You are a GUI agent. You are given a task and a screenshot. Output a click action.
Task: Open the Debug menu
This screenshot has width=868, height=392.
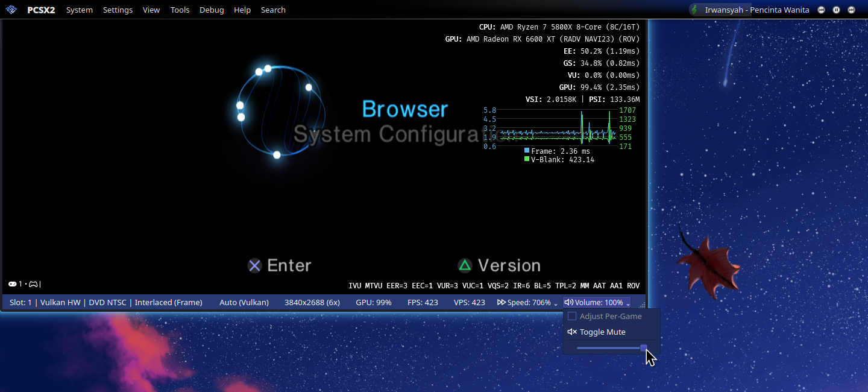(x=212, y=10)
